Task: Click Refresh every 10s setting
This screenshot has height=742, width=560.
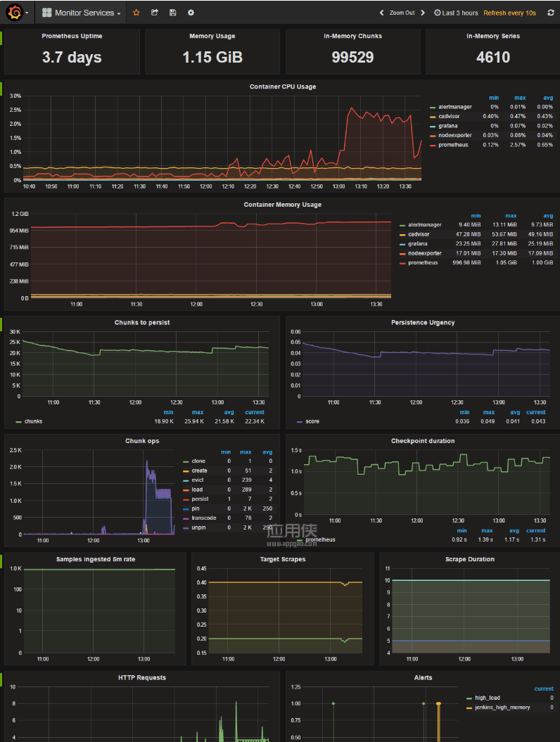Action: [509, 13]
